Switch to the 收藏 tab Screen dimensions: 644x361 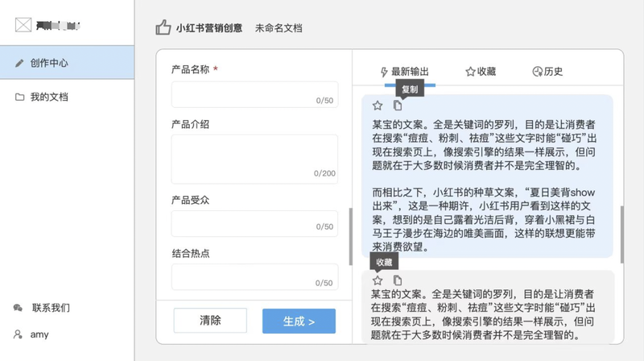click(481, 72)
